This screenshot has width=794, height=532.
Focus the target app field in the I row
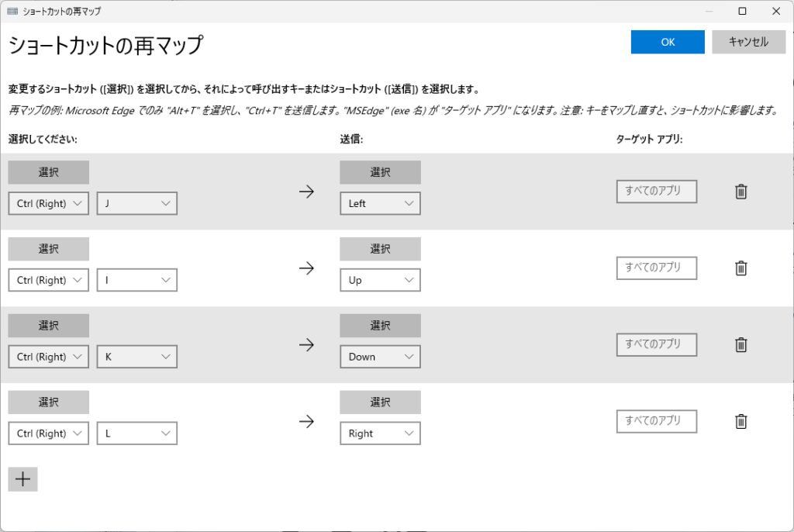click(657, 268)
